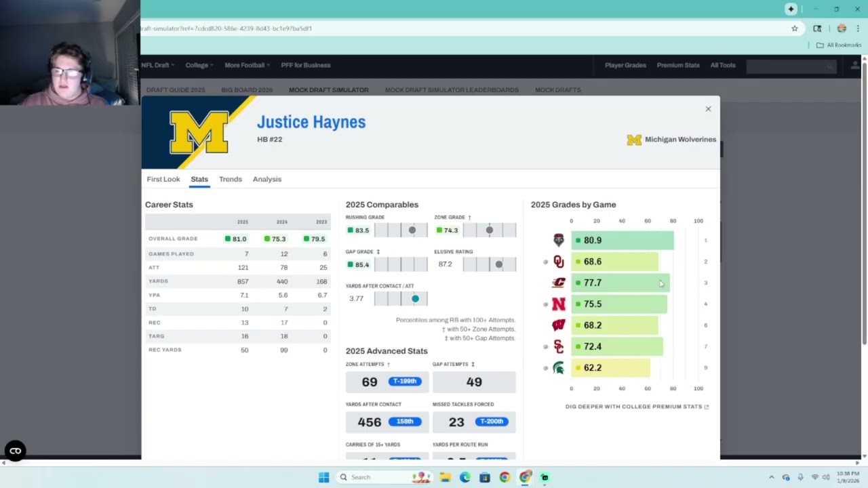Open Microsoft Store from taskbar
Viewport: 868px width, 488px height.
pos(484,477)
